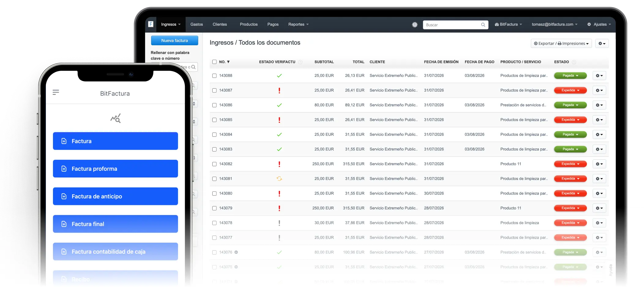Click info icon beside ESTADO header
Image resolution: width=644 pixels, height=287 pixels.
point(574,62)
